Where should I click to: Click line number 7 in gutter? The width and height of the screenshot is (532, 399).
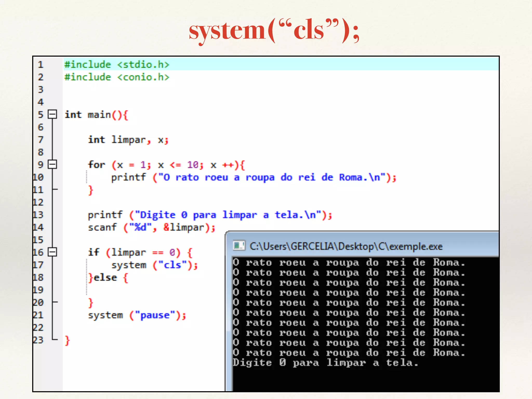[x=41, y=140]
